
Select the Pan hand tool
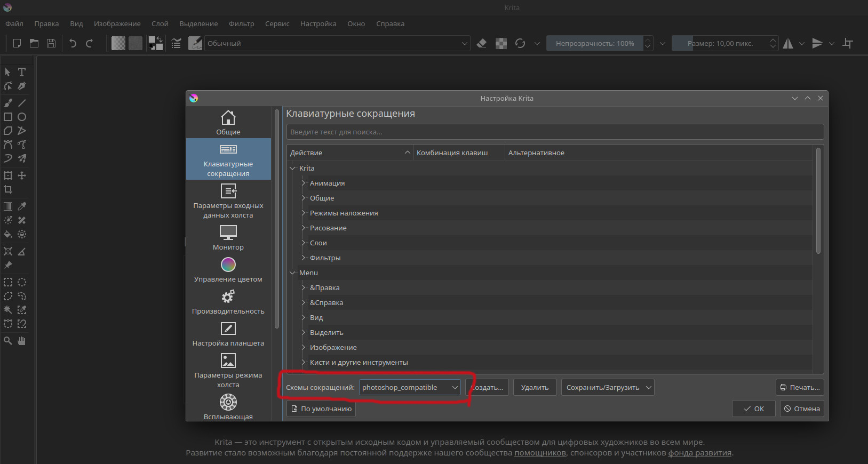click(22, 341)
